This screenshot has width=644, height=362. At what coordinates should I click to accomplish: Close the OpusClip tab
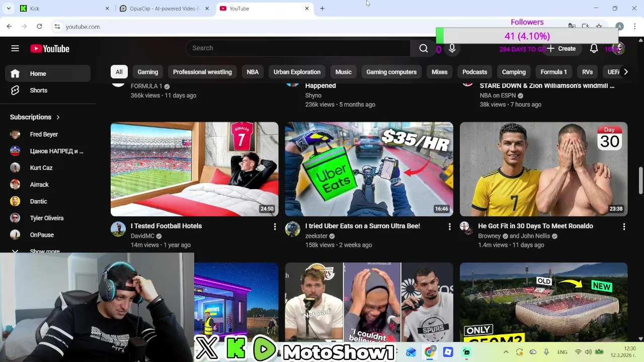(x=207, y=9)
